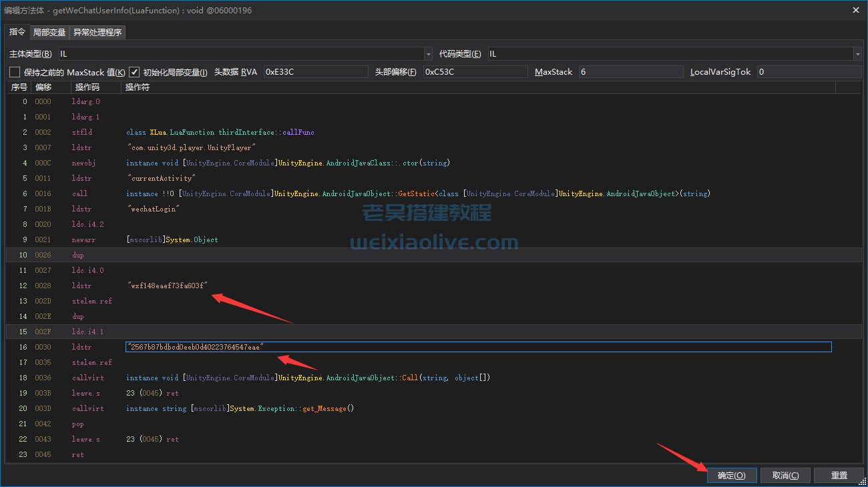Expand the 主体类型 dropdown
The height and width of the screenshot is (487, 868).
pos(428,54)
